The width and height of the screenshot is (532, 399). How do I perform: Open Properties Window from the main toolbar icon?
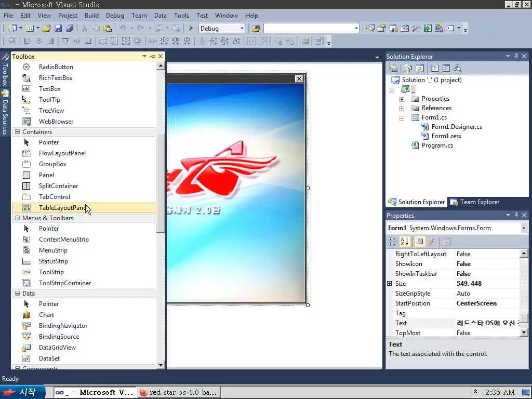click(382, 29)
